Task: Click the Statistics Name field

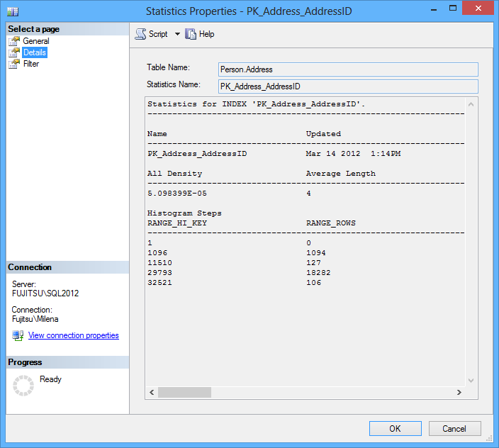Action: [x=347, y=86]
